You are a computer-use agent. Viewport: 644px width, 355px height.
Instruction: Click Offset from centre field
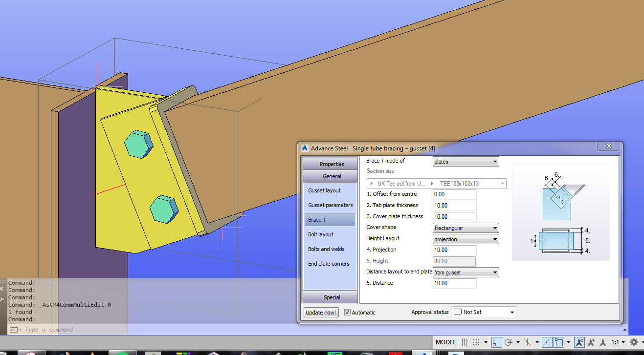click(x=455, y=194)
